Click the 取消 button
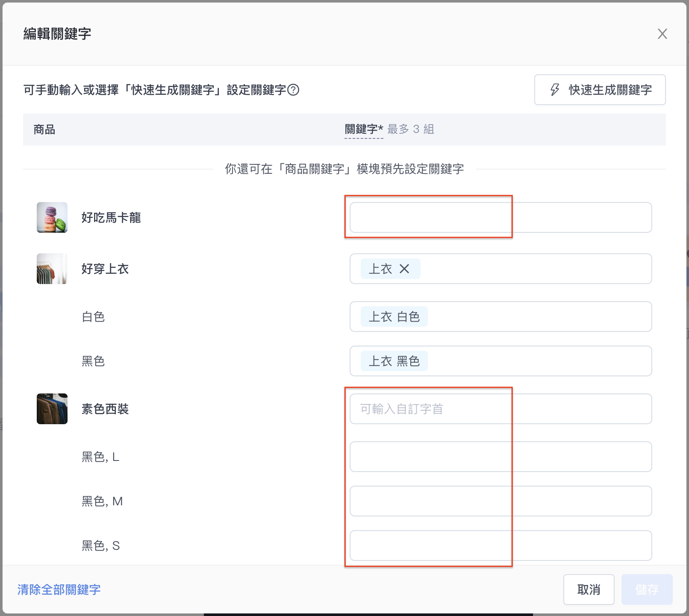 pos(589,590)
